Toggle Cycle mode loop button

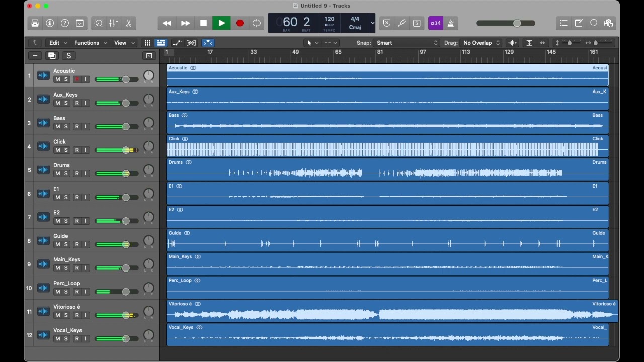(257, 23)
